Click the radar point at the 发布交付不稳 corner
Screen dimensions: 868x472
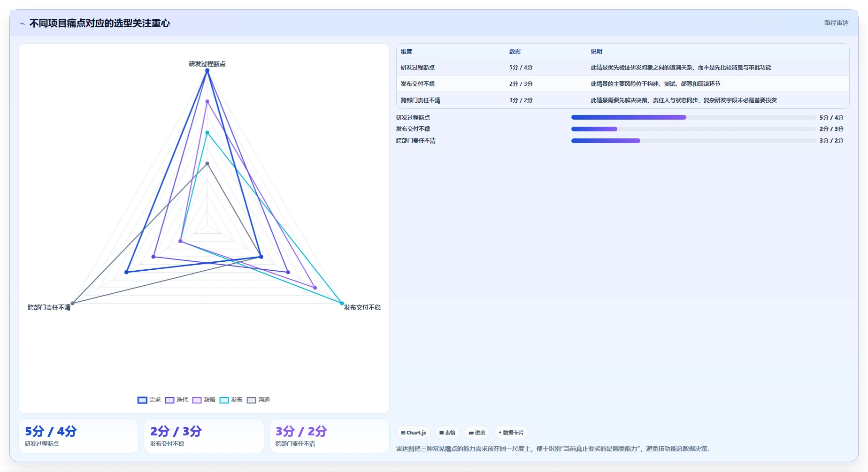coord(342,303)
